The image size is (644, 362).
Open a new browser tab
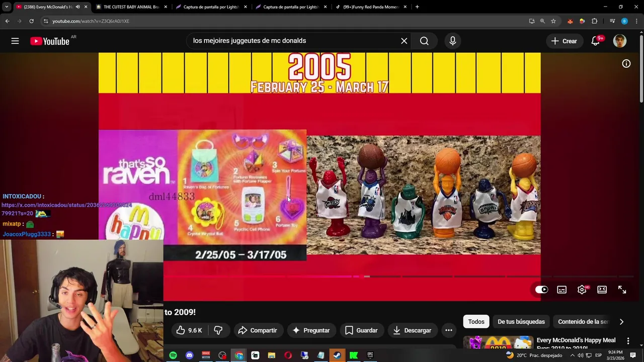[x=417, y=7]
